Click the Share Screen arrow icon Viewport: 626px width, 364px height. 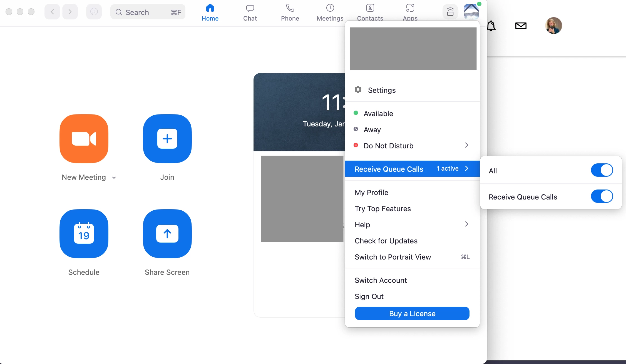point(167,233)
